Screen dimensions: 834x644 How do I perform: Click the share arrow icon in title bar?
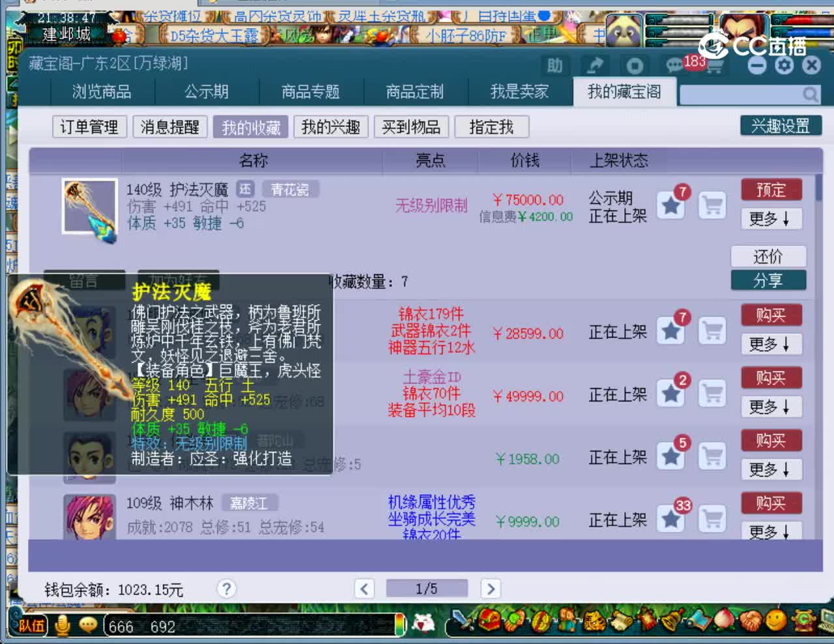click(595, 65)
